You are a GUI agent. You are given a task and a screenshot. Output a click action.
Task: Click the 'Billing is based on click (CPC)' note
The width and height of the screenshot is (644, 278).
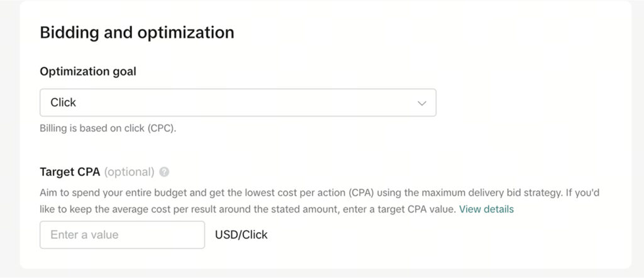pos(109,129)
